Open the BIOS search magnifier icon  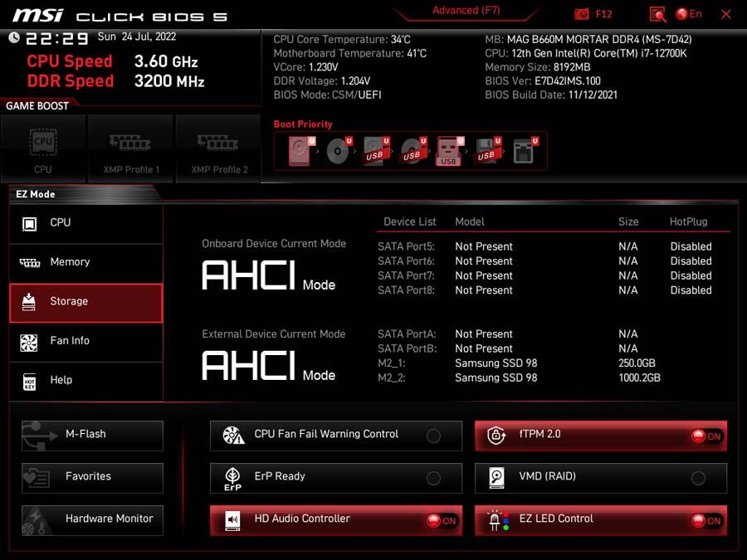click(657, 14)
